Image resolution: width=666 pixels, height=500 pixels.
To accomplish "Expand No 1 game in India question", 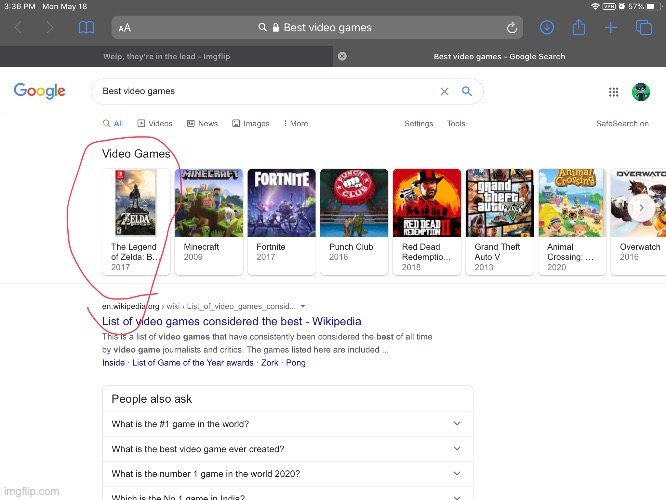I will pyautogui.click(x=288, y=494).
